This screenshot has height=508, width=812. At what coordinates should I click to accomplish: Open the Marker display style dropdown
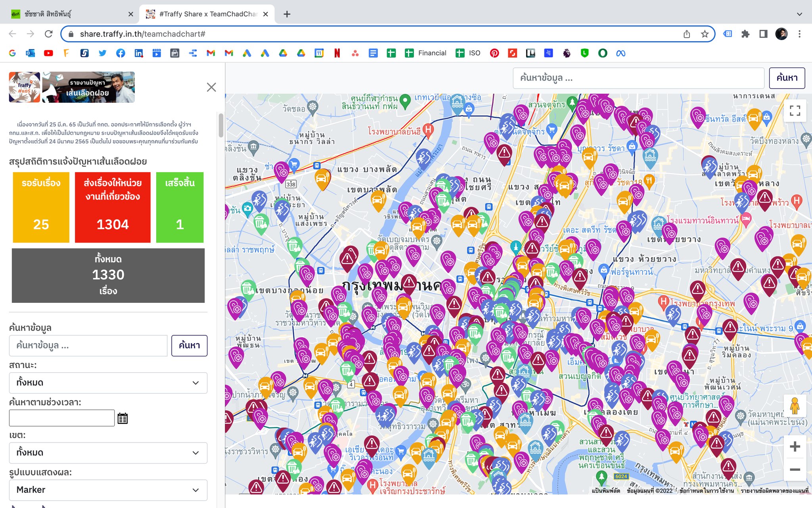point(108,490)
